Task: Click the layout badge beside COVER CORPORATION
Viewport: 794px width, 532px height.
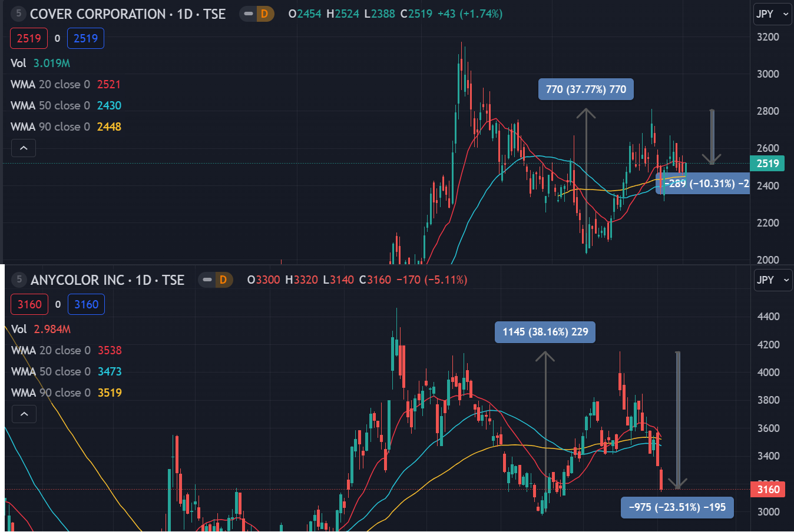Action: [x=18, y=14]
